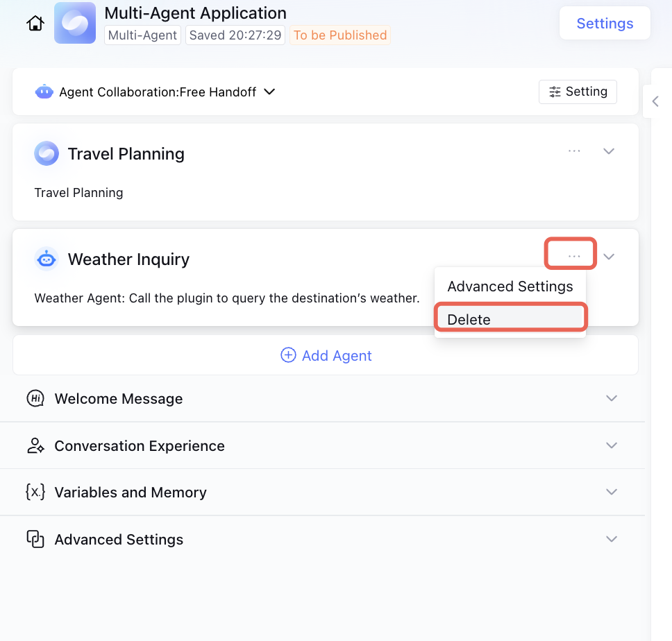Screen dimensions: 672x641
Task: Click the Weather Inquiry robot icon
Action: pos(47,259)
